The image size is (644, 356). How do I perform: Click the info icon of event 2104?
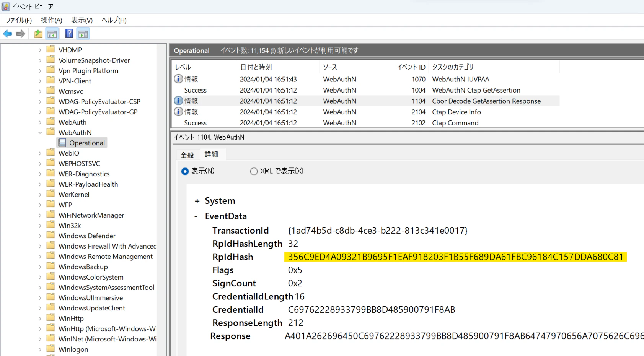point(178,112)
